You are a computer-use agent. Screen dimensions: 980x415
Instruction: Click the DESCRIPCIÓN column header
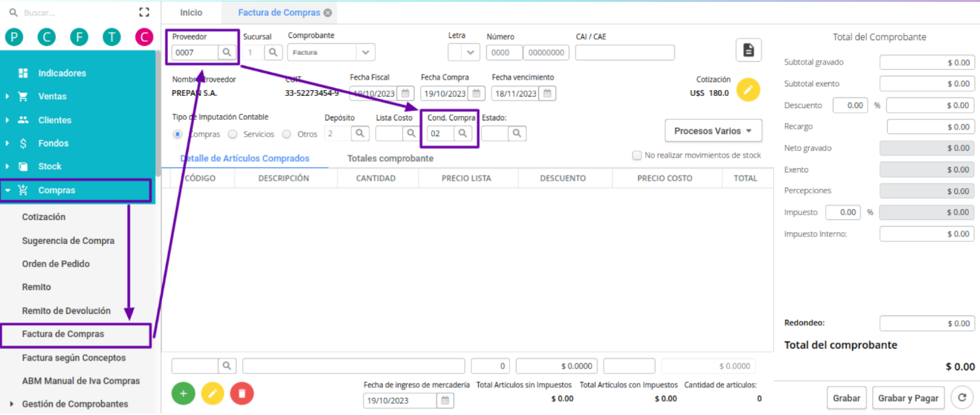point(283,178)
